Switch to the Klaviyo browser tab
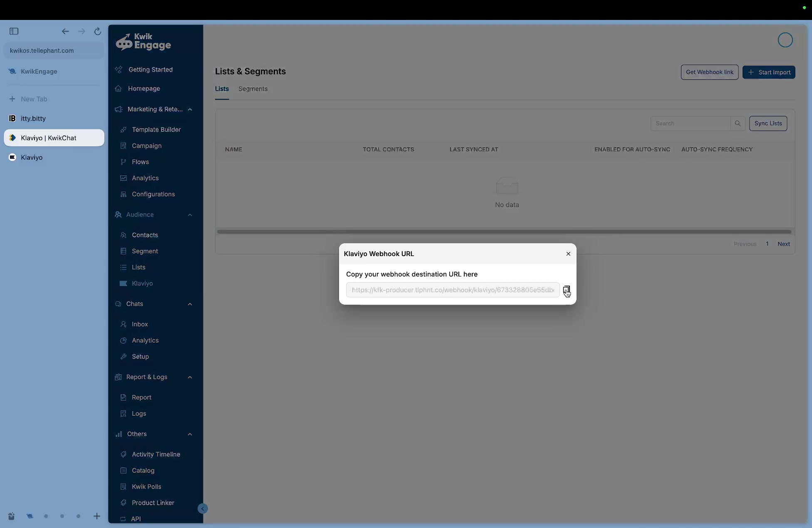This screenshot has width=812, height=528. 54,158
